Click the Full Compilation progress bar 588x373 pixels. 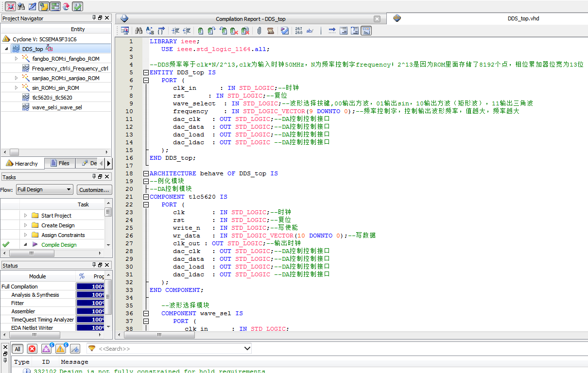(x=90, y=287)
